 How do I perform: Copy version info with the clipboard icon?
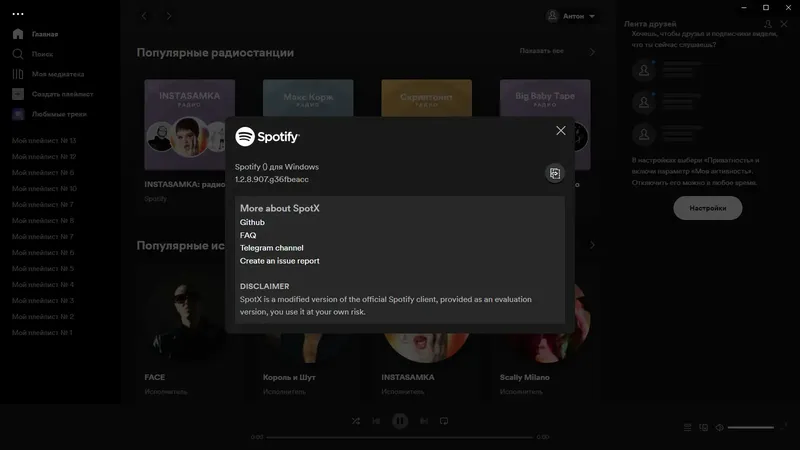point(555,173)
